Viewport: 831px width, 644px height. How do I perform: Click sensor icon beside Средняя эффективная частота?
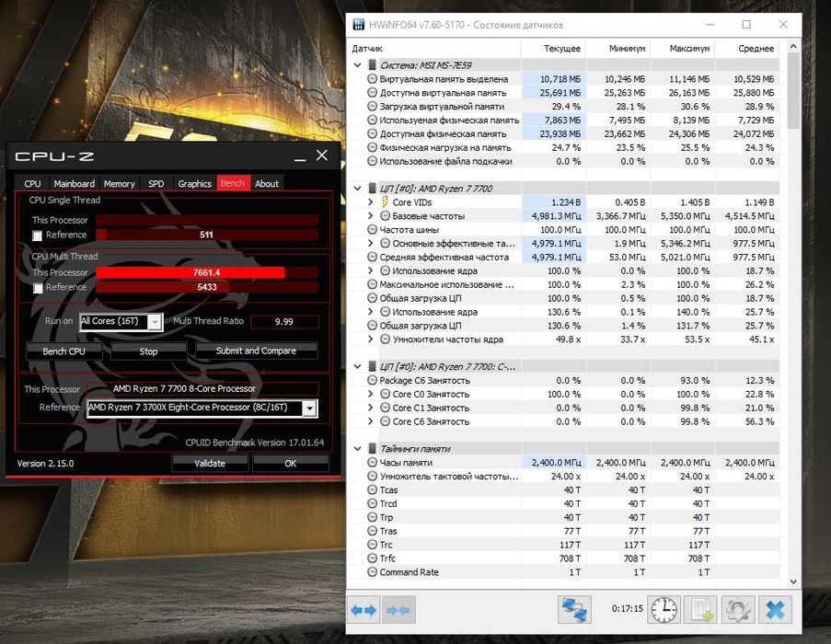point(373,258)
